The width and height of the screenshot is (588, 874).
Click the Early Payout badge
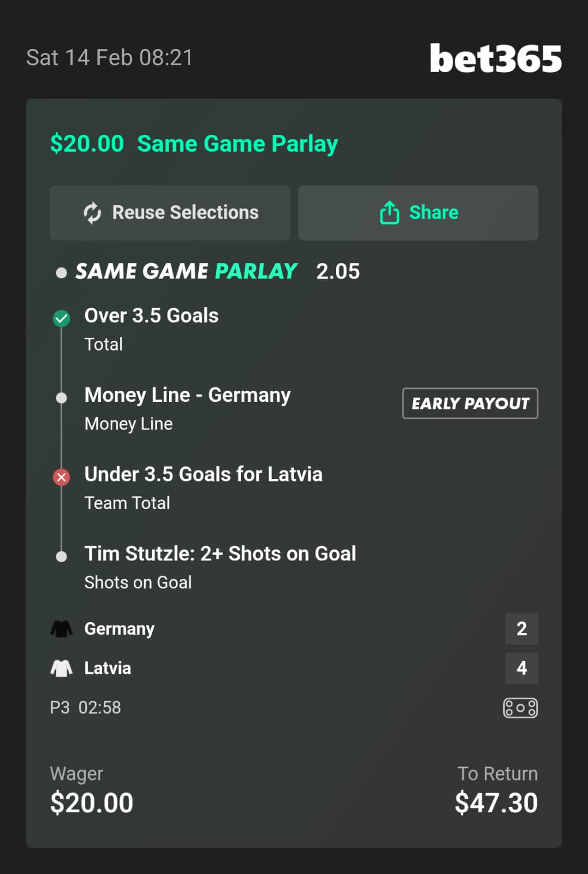click(470, 404)
